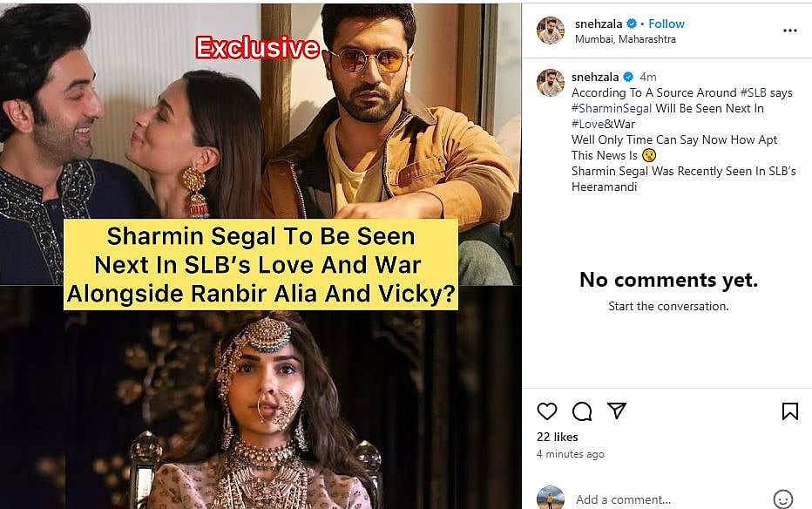Screen dimensions: 812x509
Task: Open the #Love&War hashtag link
Action: tap(603, 124)
